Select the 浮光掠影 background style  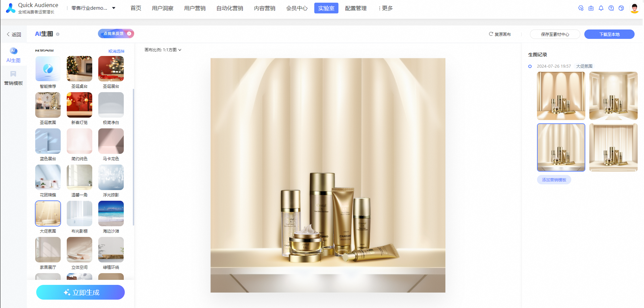(111, 177)
